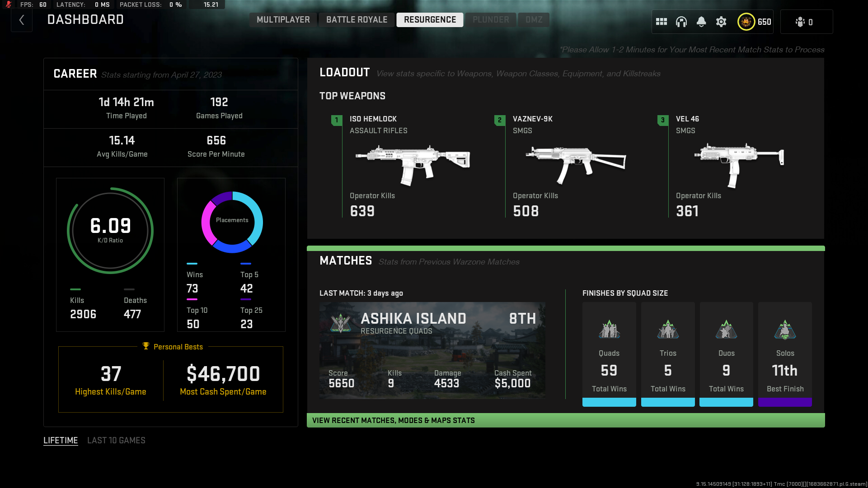This screenshot has width=868, height=488.
Task: Switch to Last 10 Games stats
Action: pos(116,440)
